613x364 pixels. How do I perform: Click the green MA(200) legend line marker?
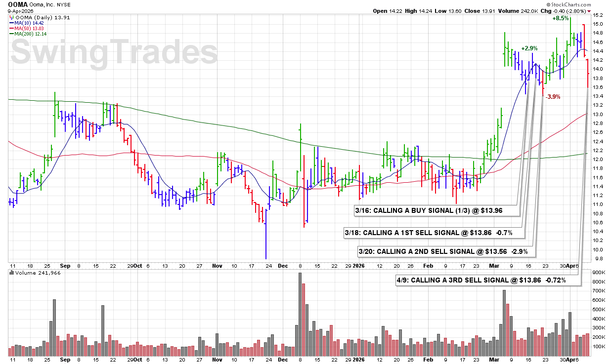coord(11,34)
